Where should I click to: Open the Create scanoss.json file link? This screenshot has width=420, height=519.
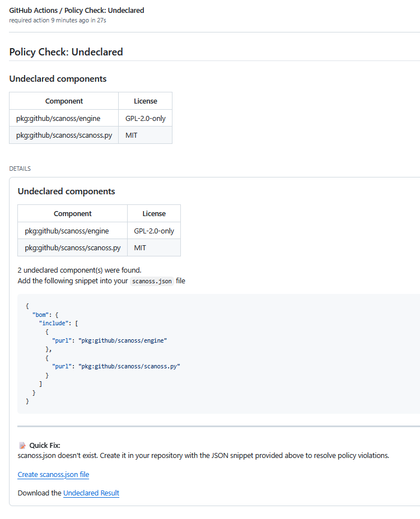[53, 474]
